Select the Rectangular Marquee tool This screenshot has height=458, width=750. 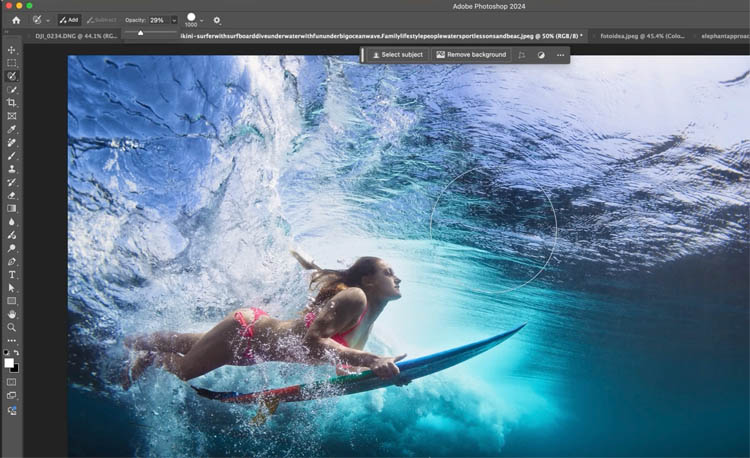(11, 63)
